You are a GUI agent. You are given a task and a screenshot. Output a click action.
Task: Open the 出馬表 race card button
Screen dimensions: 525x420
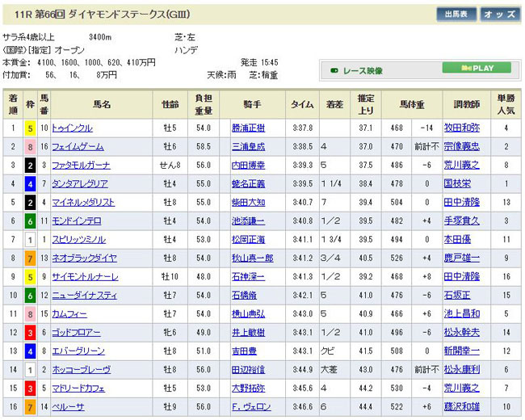click(456, 15)
